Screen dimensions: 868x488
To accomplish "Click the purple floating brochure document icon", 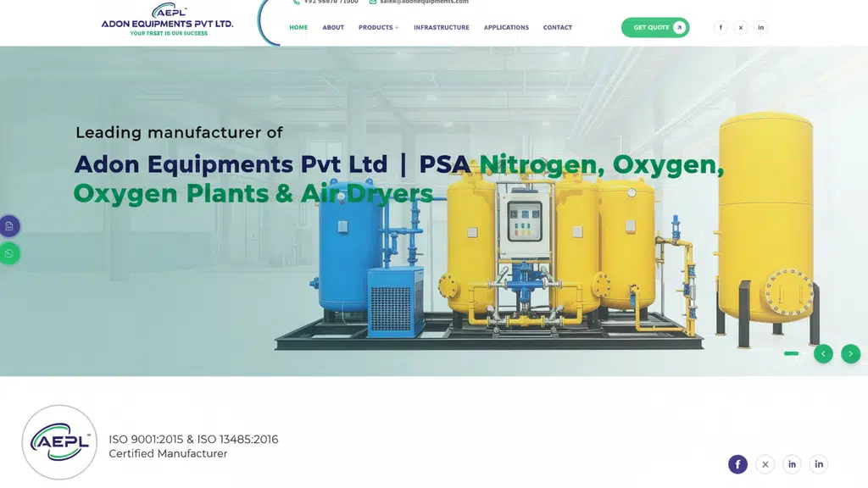I will click(x=9, y=225).
